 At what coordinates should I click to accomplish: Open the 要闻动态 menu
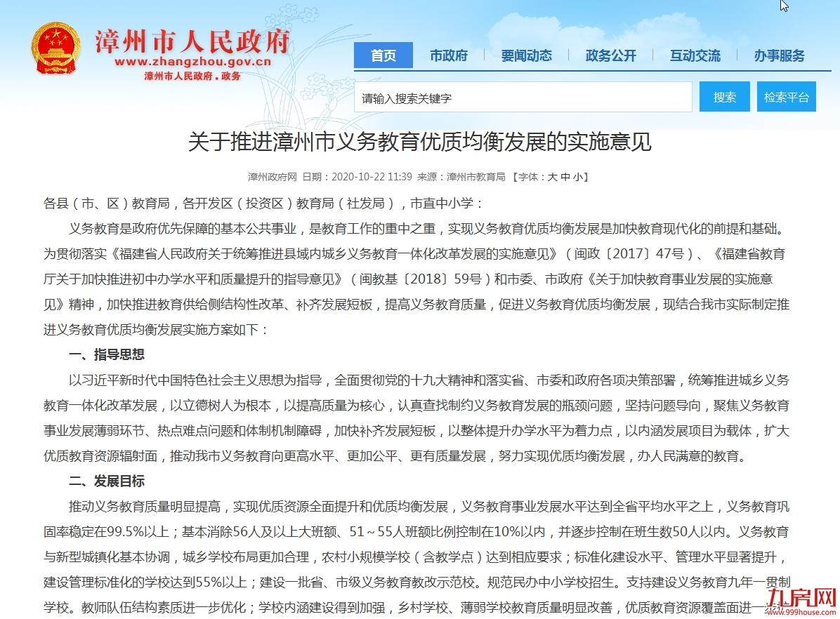tap(527, 55)
